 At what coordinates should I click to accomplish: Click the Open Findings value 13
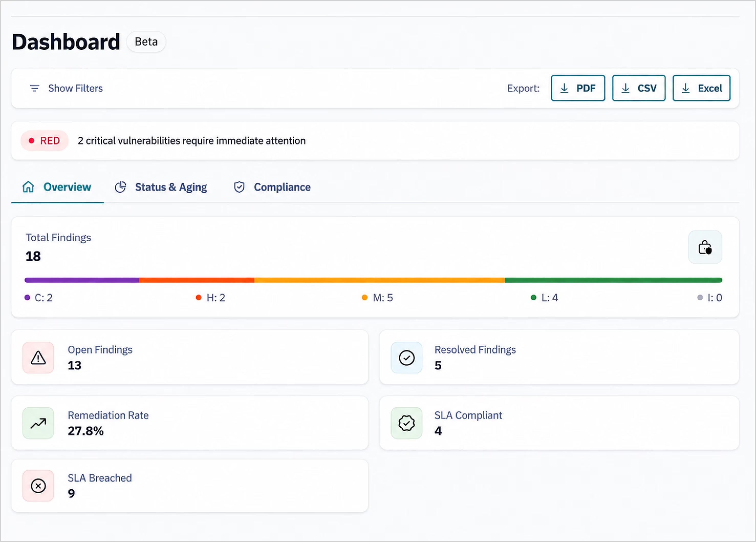(74, 366)
